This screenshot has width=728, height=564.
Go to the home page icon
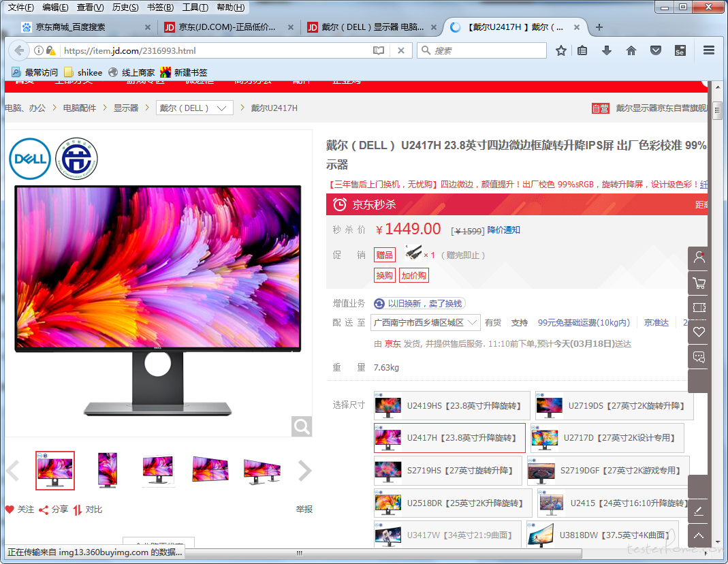tap(631, 50)
